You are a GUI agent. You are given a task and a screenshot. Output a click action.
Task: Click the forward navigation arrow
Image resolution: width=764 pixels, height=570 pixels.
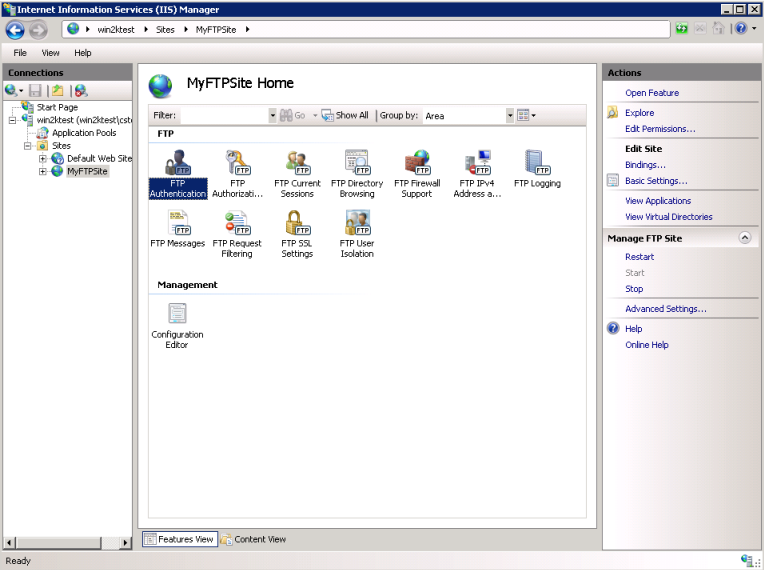[38, 30]
